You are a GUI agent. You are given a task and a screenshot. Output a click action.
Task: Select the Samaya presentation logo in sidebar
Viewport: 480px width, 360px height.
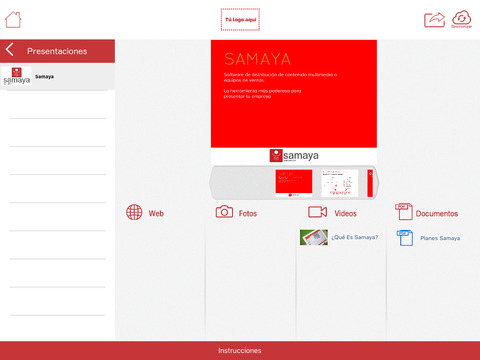[16, 76]
